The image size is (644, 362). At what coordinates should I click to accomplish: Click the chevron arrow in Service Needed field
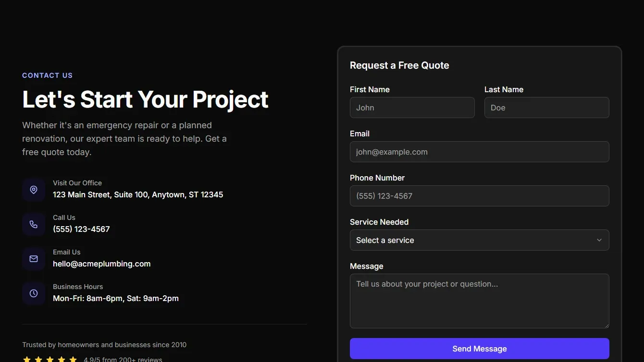(x=599, y=240)
